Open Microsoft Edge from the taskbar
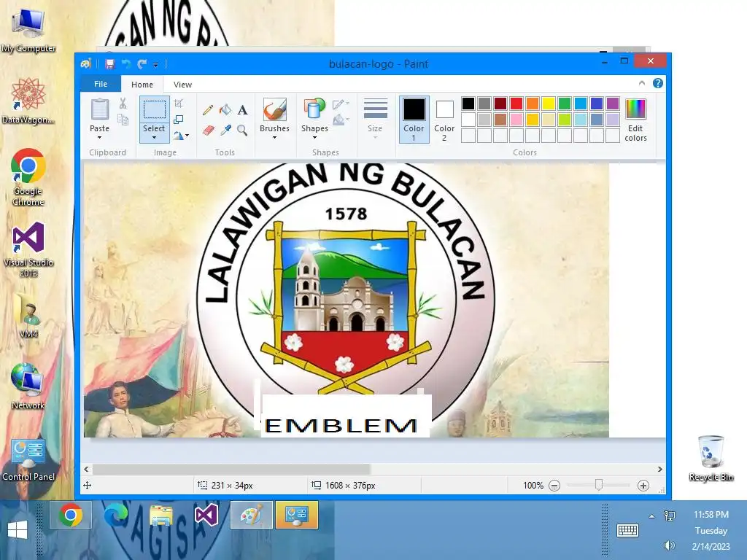 pos(116,515)
